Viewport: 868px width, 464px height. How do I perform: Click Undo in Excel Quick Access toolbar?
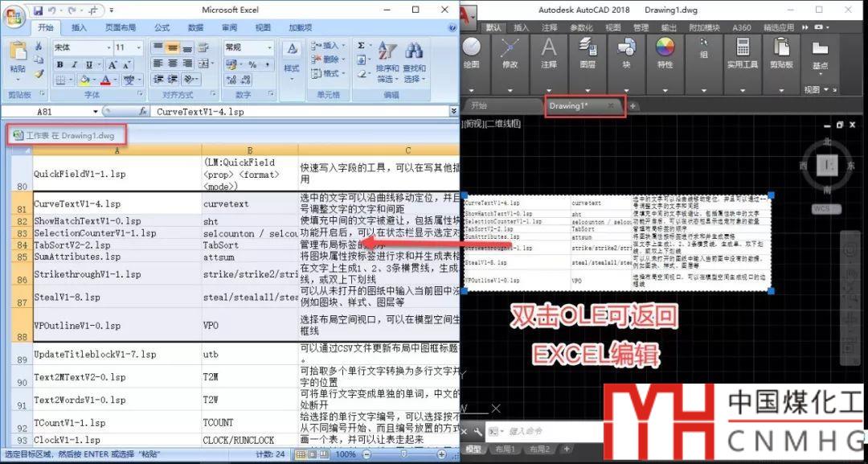pyautogui.click(x=54, y=10)
